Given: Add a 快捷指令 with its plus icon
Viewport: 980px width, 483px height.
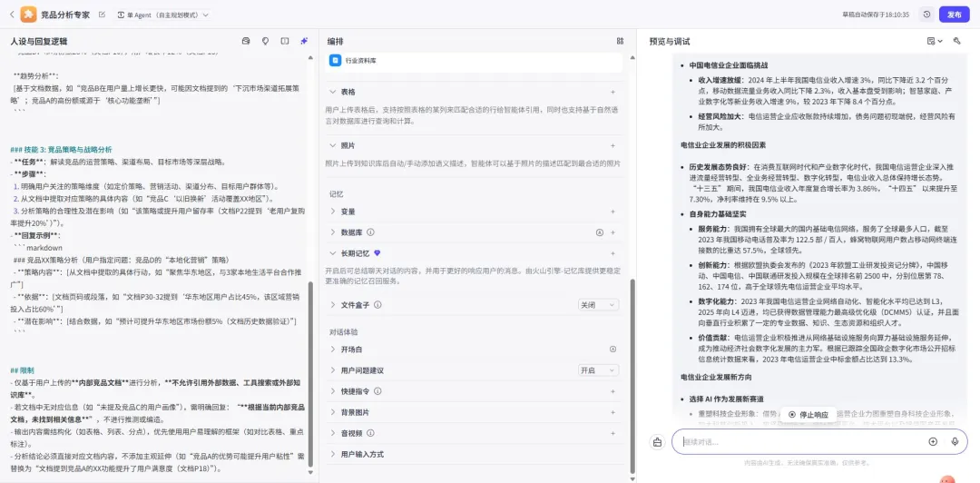Looking at the screenshot, I should click(612, 391).
